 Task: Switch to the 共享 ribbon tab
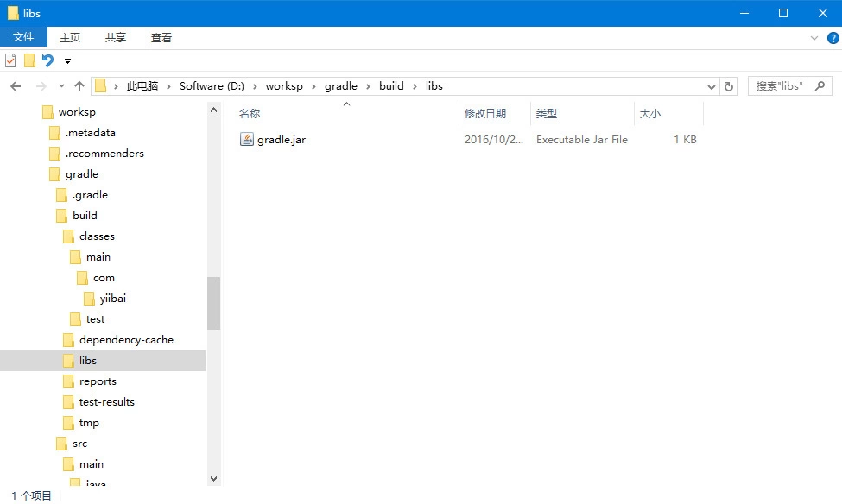click(116, 37)
